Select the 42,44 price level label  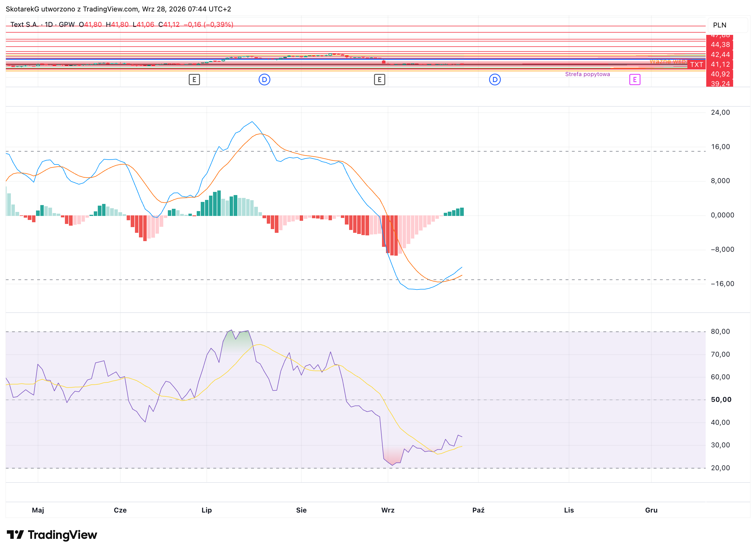[x=720, y=55]
